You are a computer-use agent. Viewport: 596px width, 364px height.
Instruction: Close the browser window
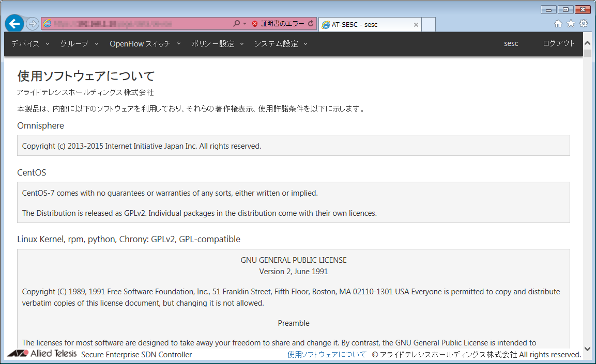pos(583,9)
